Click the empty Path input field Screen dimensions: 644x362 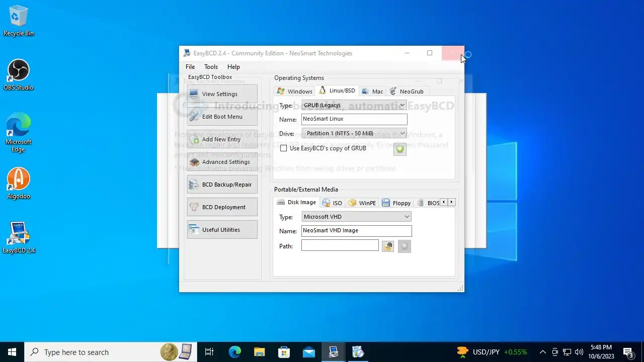340,245
